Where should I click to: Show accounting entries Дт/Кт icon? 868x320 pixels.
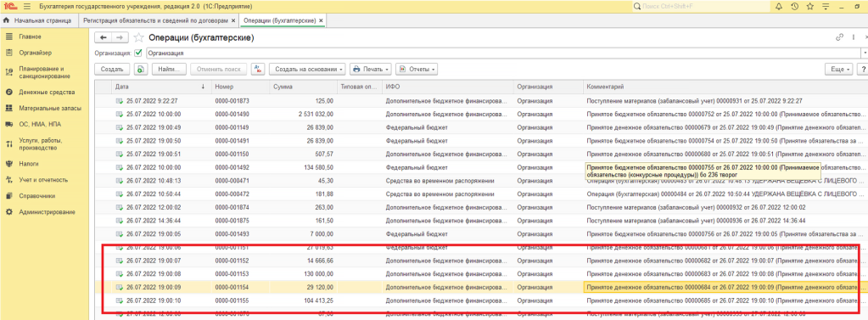pos(257,70)
